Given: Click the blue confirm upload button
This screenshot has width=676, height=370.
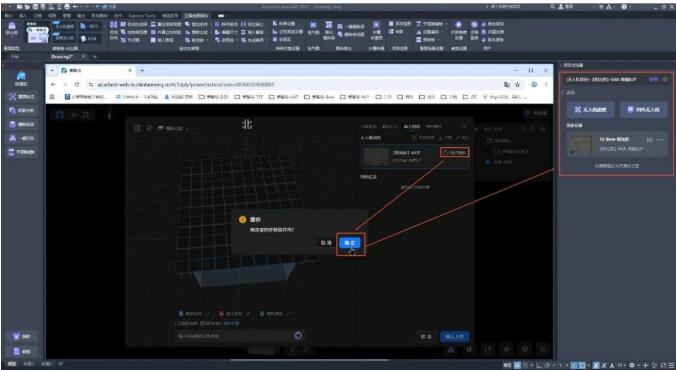Looking at the screenshot, I should coord(454,336).
